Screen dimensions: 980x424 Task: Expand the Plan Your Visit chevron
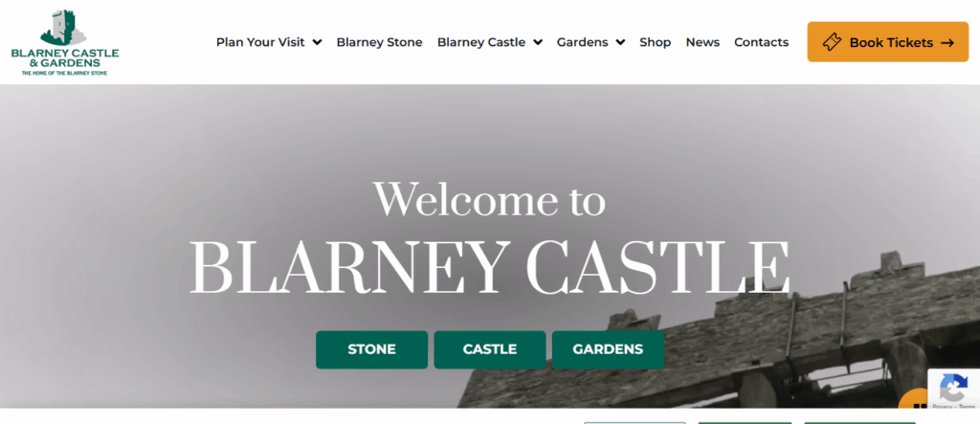[317, 42]
